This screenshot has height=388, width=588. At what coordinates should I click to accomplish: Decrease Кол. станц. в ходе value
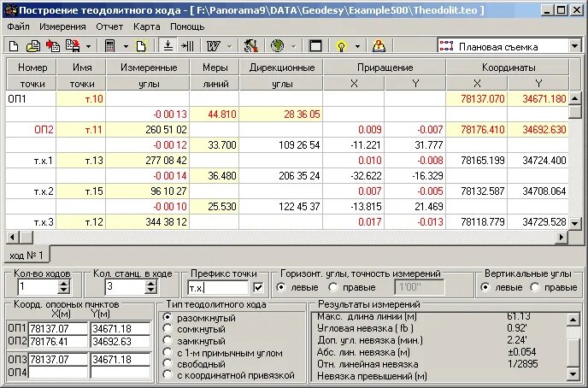pos(150,291)
